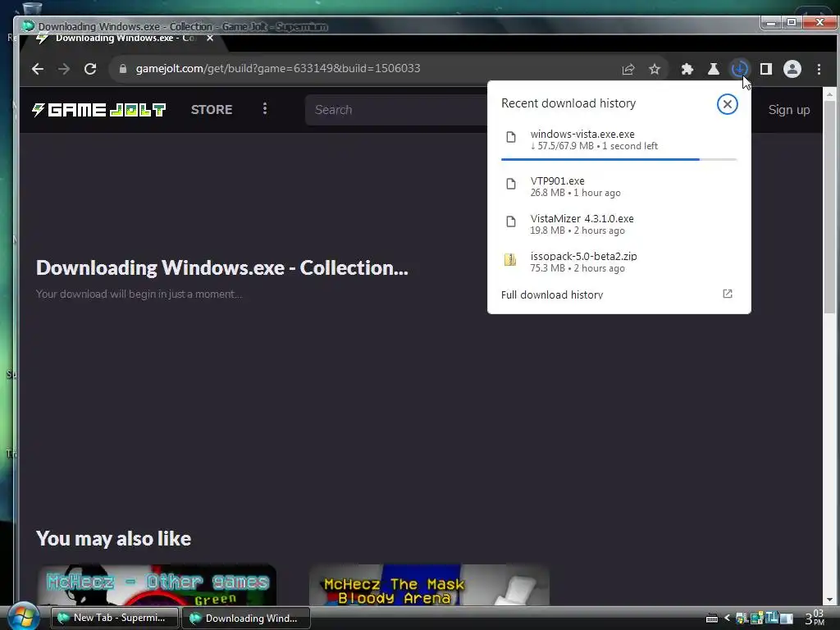840x630 pixels.
Task: Open the VistaMizer 4.3.1.0.exe download
Action: 619,224
